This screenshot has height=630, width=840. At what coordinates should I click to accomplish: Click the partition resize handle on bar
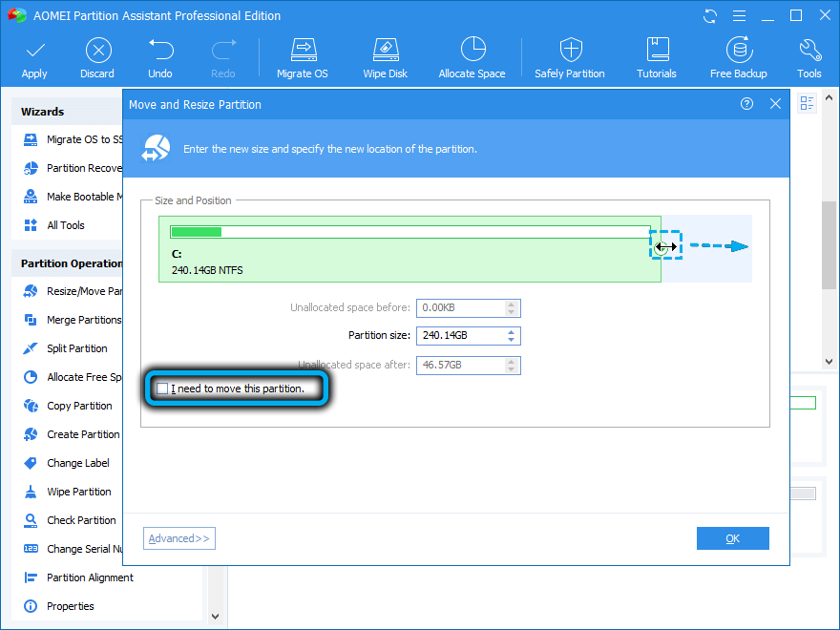pyautogui.click(x=665, y=246)
